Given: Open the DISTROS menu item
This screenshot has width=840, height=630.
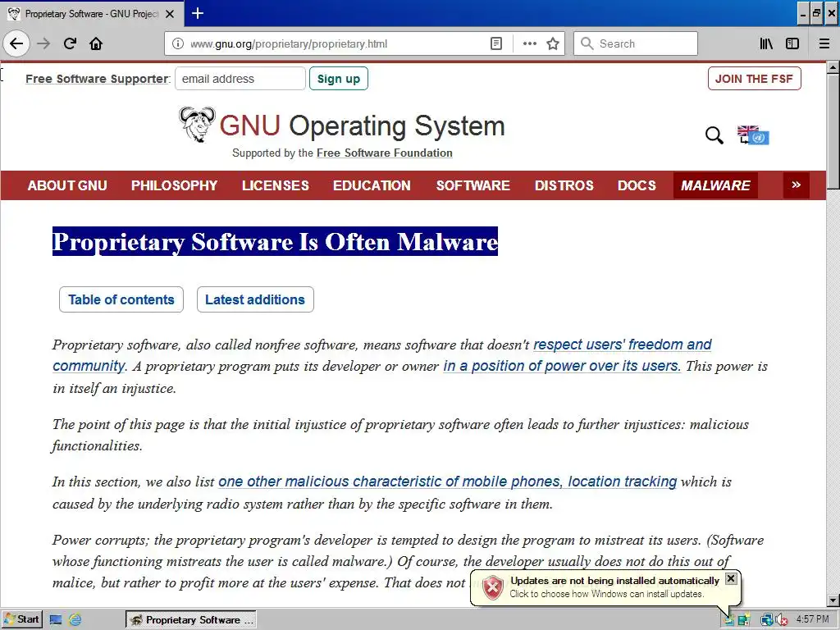Looking at the screenshot, I should [564, 185].
